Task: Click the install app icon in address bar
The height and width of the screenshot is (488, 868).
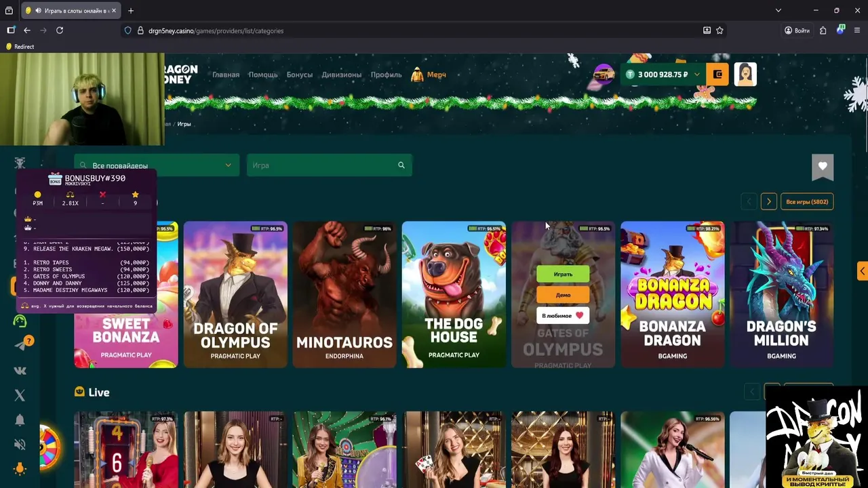Action: 707,30
